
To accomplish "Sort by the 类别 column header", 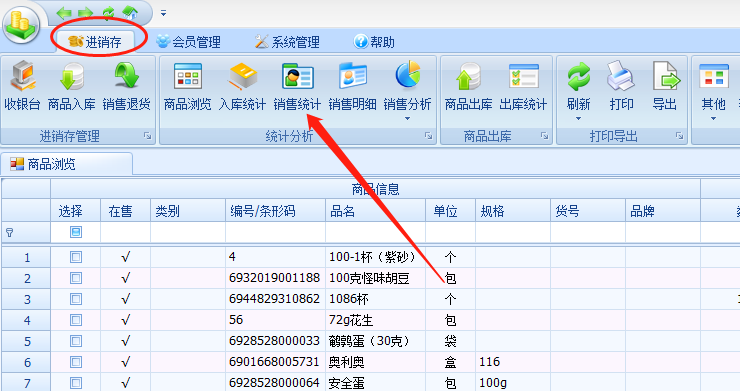I will click(188, 211).
